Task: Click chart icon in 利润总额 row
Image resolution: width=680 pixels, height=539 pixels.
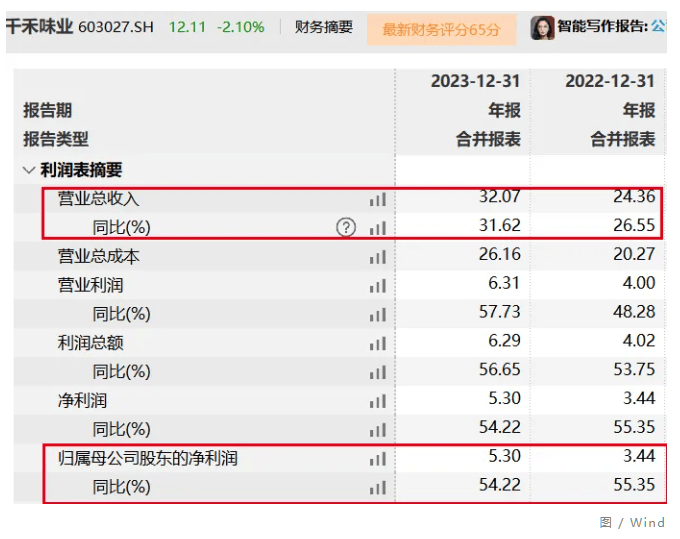Action: (x=378, y=344)
